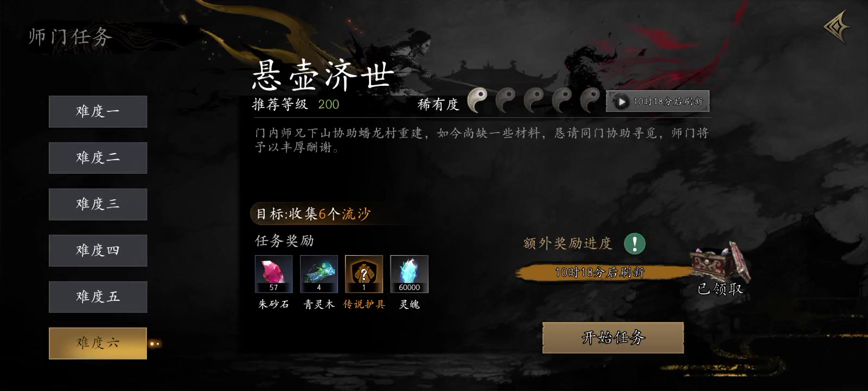The height and width of the screenshot is (391, 868).
Task: Click the back emblem icon top right
Action: (836, 27)
